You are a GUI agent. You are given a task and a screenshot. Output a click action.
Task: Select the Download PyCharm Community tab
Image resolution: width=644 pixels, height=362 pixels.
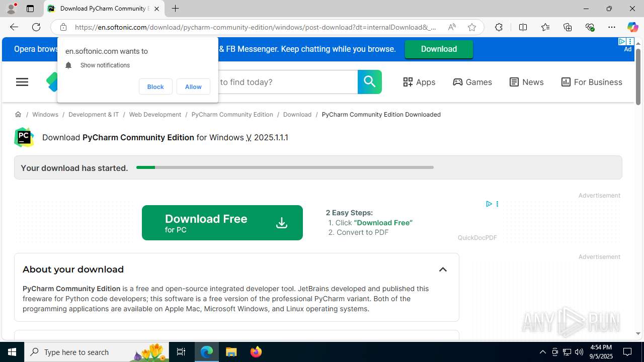point(104,9)
